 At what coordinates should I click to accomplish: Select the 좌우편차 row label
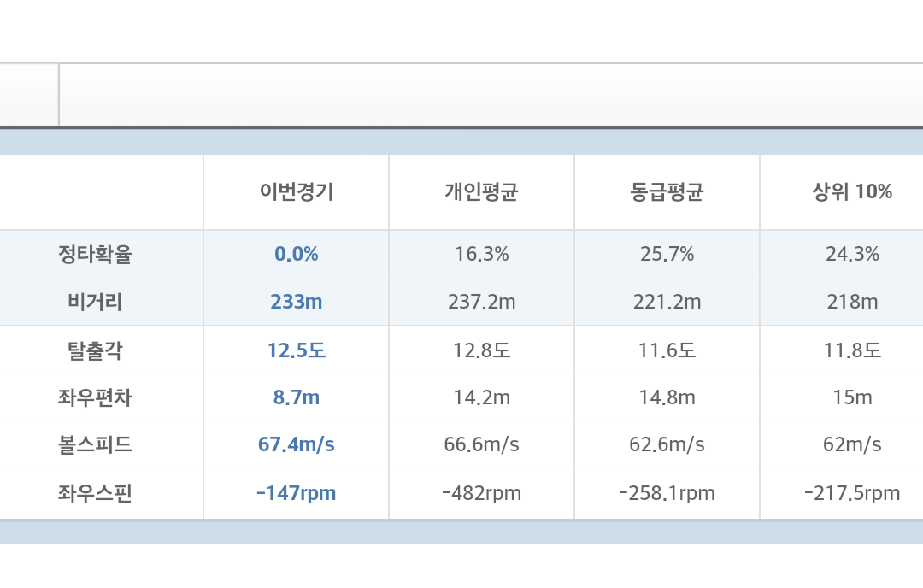click(95, 397)
